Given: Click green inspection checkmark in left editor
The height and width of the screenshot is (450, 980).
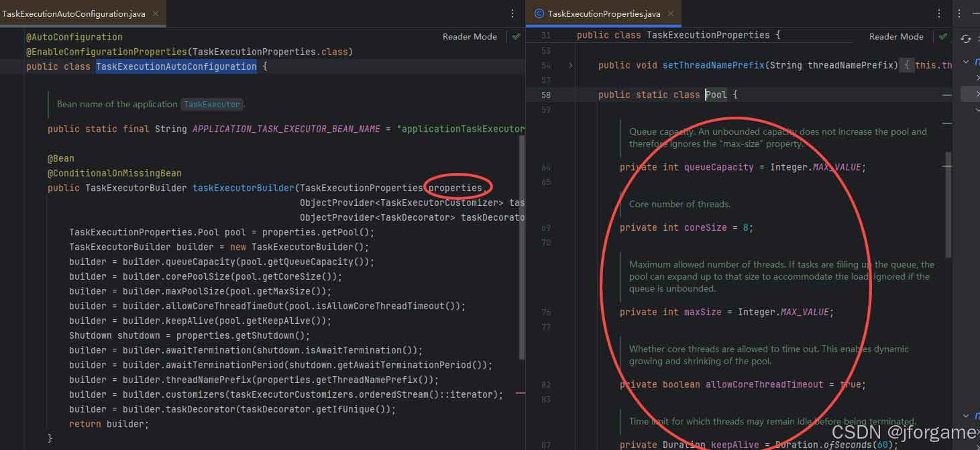Looking at the screenshot, I should tap(516, 37).
